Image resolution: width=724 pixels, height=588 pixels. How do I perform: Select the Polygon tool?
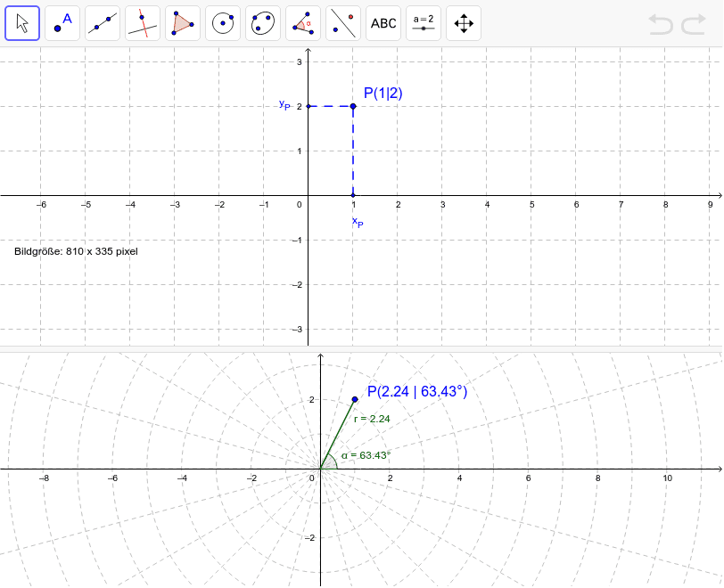[183, 23]
